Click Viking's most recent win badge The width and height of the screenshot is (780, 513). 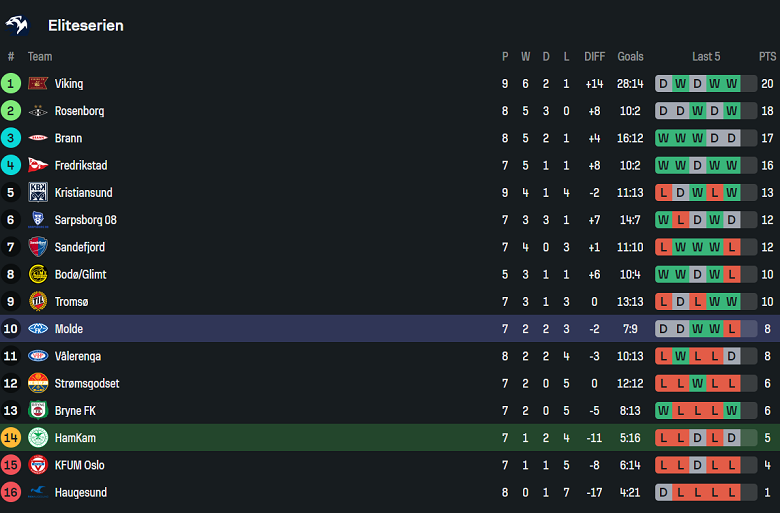pos(732,84)
